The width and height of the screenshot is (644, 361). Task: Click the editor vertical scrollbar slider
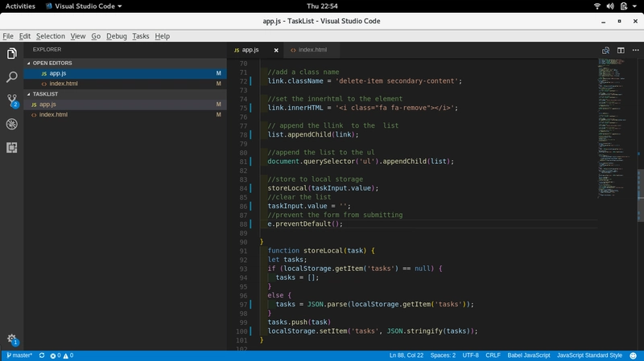click(640, 195)
